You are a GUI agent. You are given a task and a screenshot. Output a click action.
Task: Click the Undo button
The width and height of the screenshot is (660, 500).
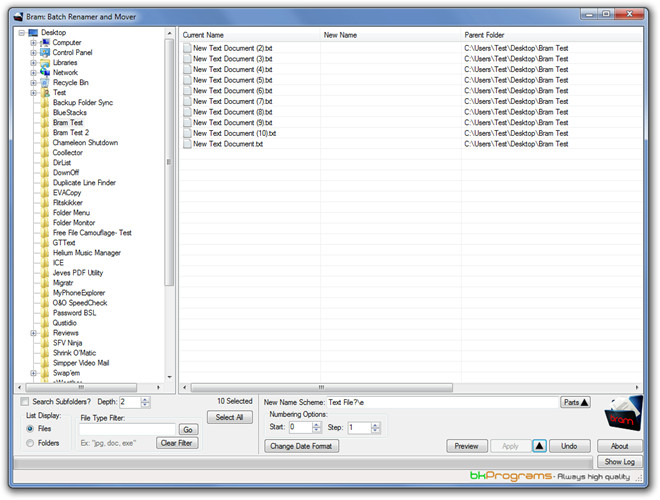(x=569, y=446)
